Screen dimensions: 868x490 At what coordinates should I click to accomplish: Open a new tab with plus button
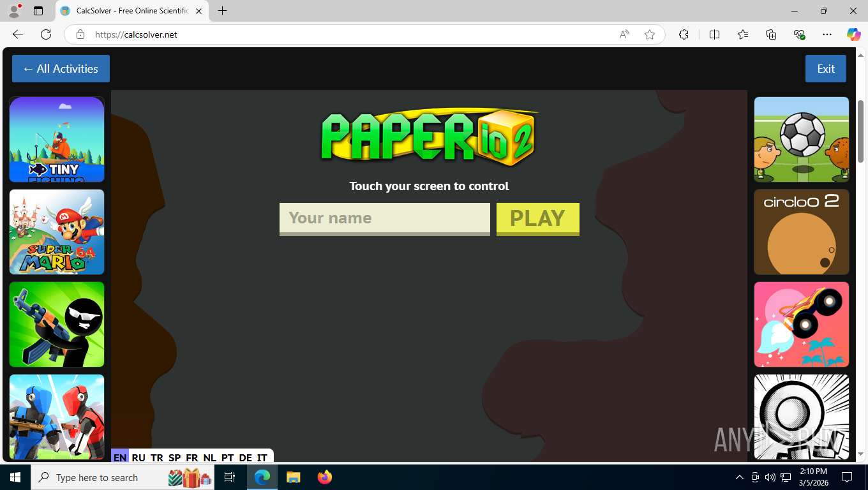[x=222, y=11]
